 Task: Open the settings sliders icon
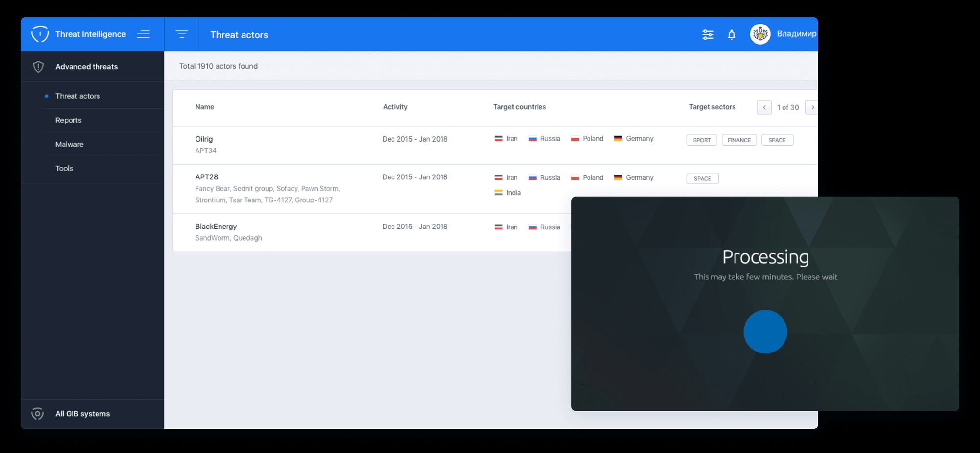pyautogui.click(x=708, y=34)
